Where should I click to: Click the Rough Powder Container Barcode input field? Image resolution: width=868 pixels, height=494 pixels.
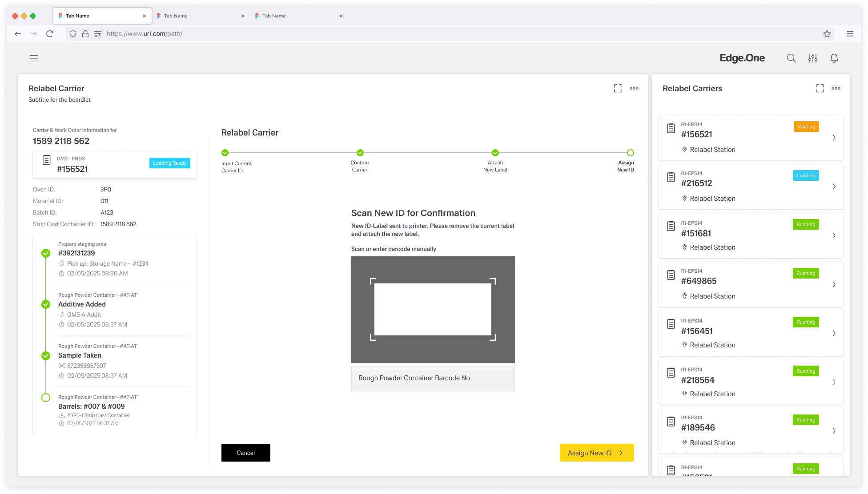click(433, 378)
